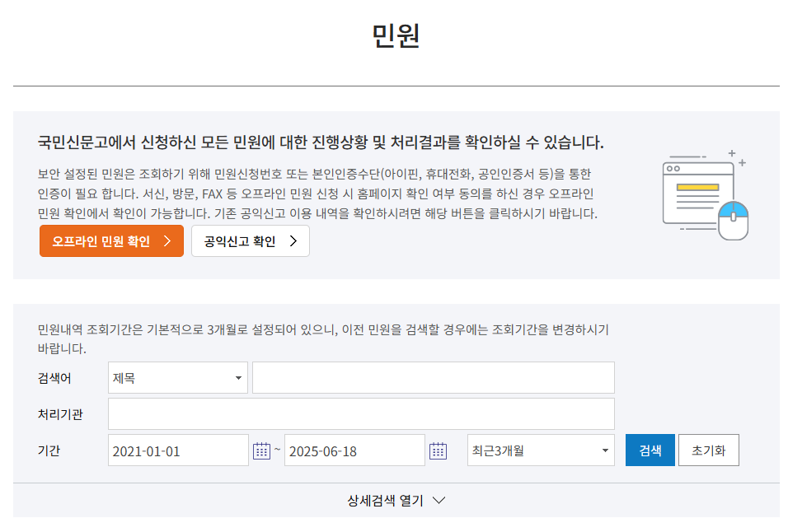Open the end date calendar picker icon
The image size is (788, 532).
[x=438, y=450]
